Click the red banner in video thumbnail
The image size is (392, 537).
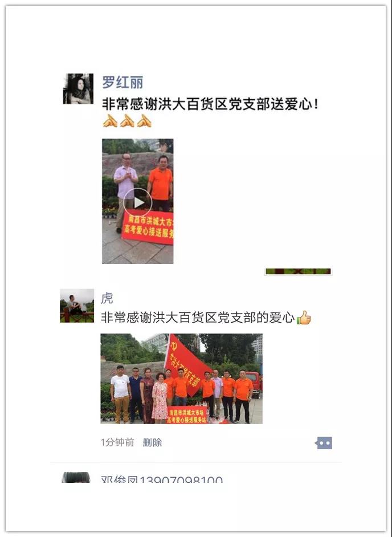[148, 227]
